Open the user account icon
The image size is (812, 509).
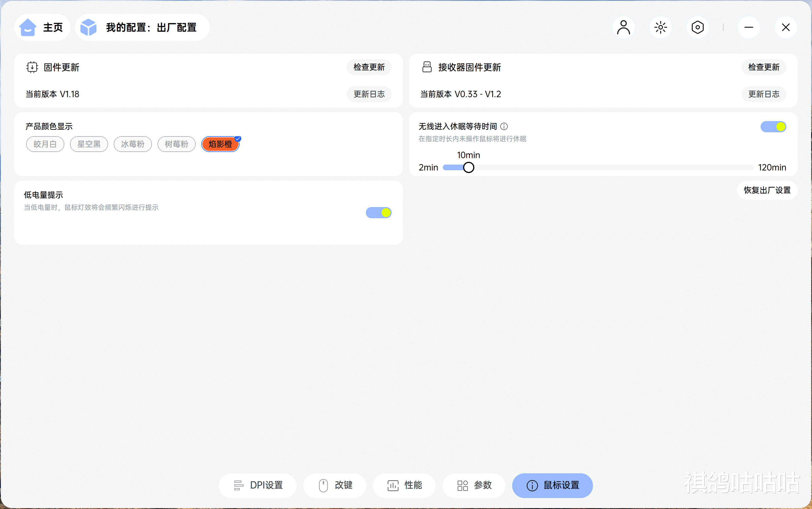(x=623, y=27)
